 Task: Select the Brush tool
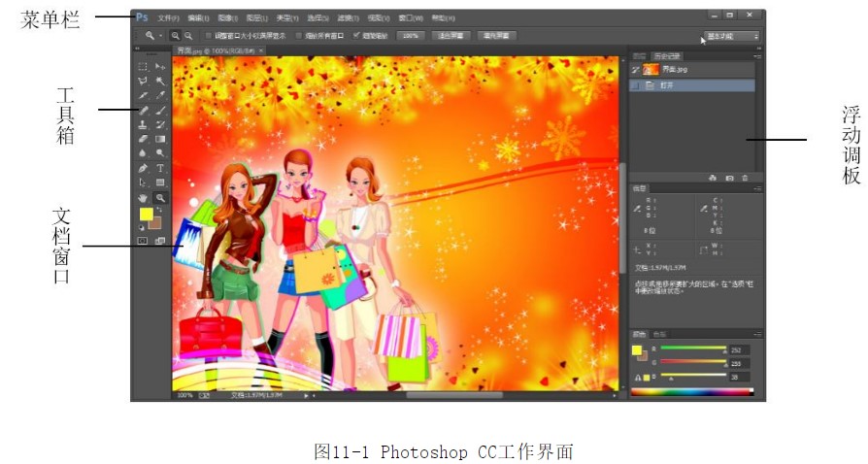click(x=160, y=110)
